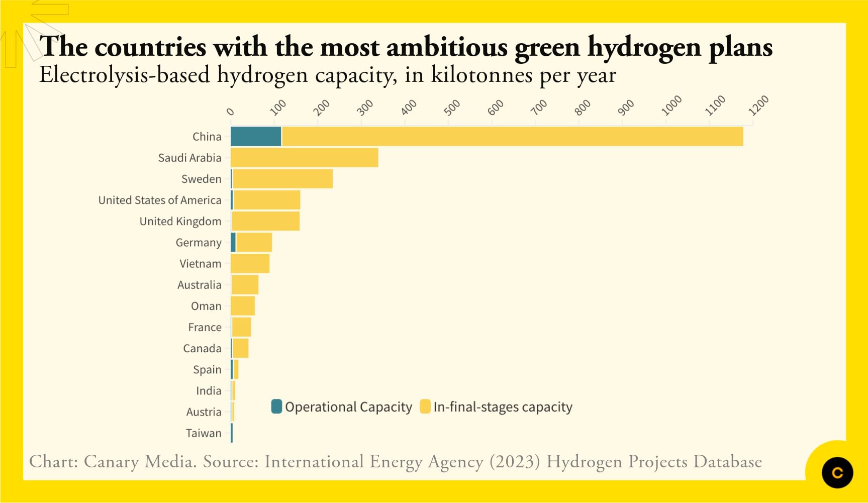Screen dimensions: 868x503
Task: Click Germany's teal operational segment
Action: (x=233, y=242)
